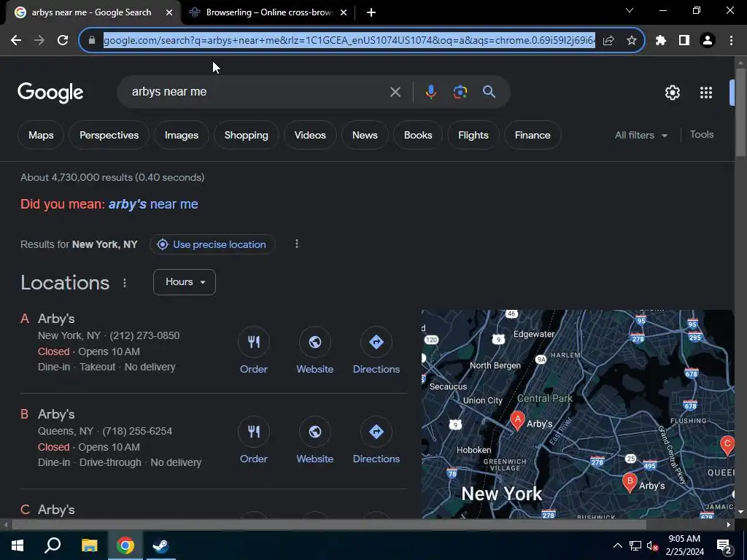Viewport: 747px width, 560px height.
Task: Click the Google logo
Action: click(50, 93)
